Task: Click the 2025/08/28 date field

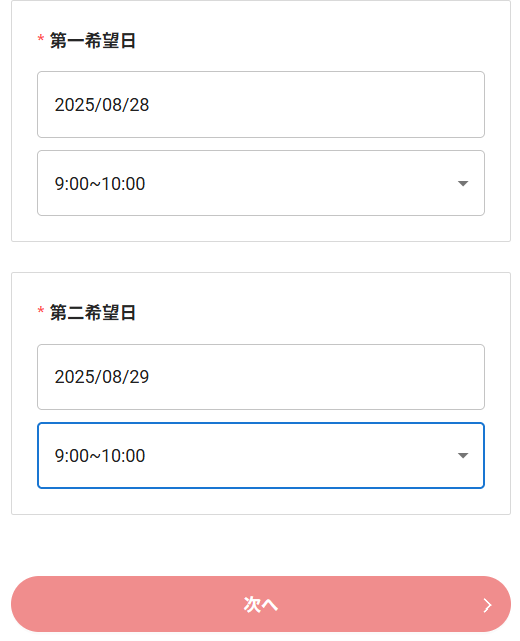Action: [x=261, y=105]
